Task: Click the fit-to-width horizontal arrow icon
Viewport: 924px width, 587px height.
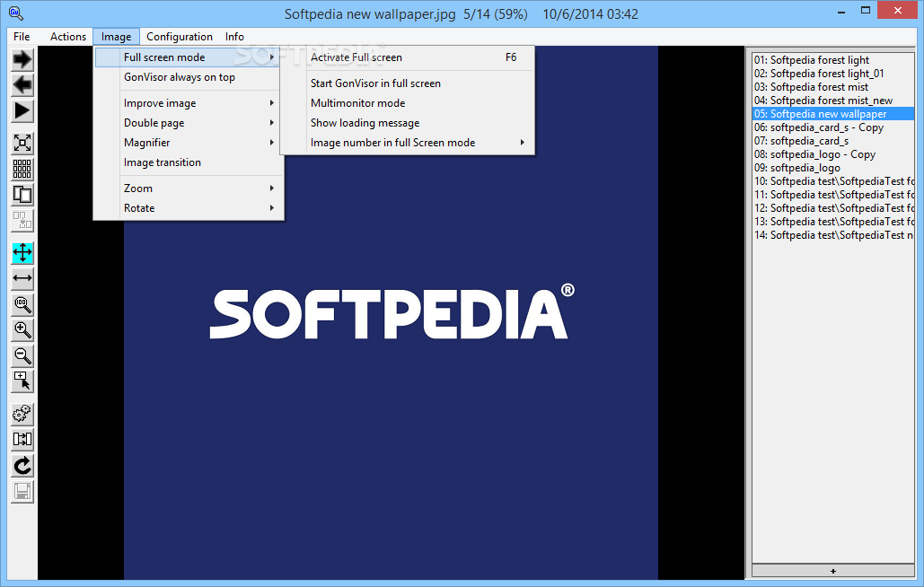Action: (22, 278)
